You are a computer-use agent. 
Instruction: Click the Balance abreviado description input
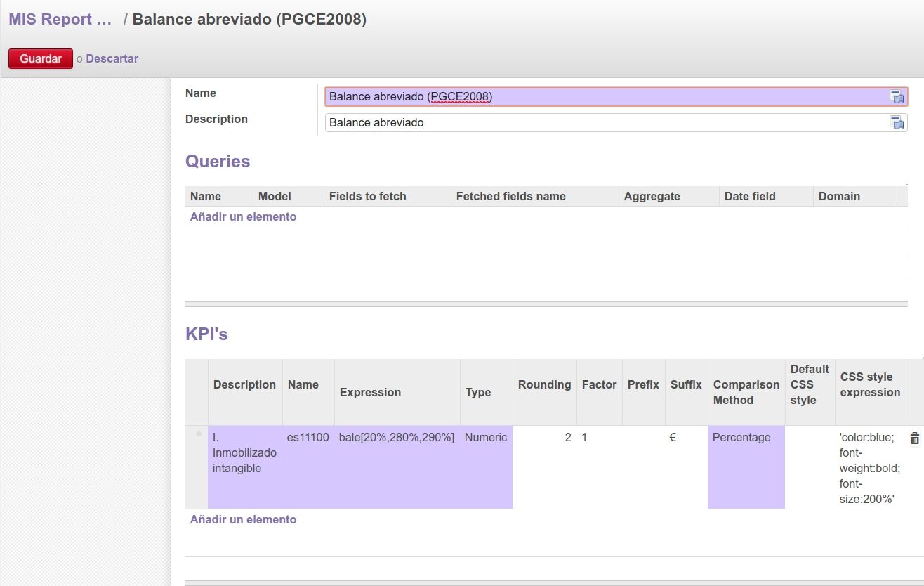[604, 123]
